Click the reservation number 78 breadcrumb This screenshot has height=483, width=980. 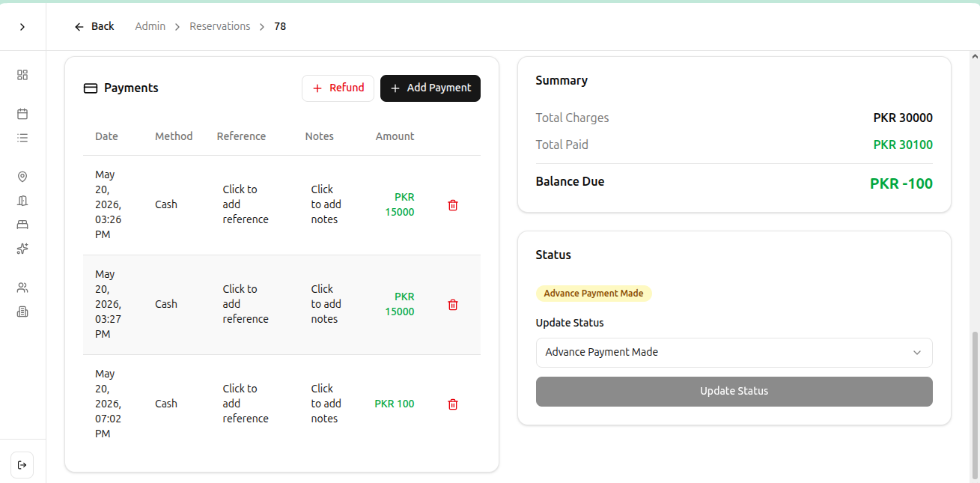tap(280, 26)
